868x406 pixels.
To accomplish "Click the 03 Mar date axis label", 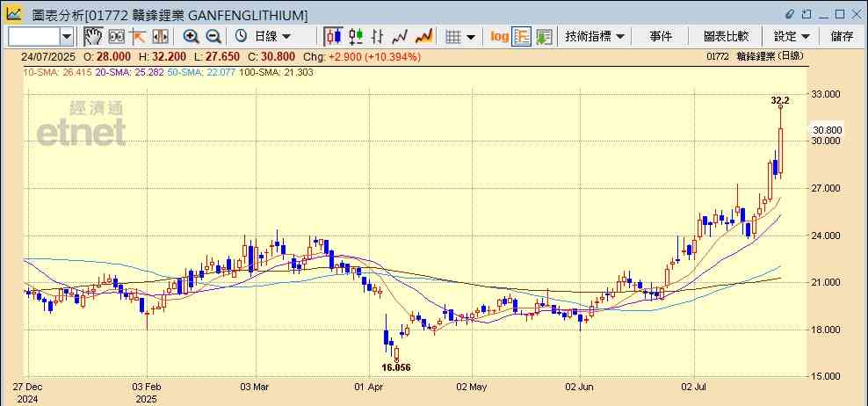I will tap(255, 387).
